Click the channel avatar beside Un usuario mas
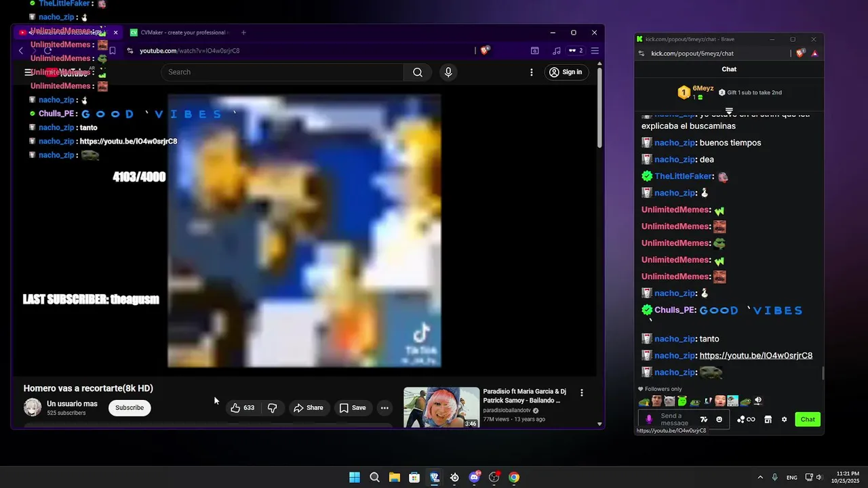This screenshot has width=868, height=488. (33, 407)
